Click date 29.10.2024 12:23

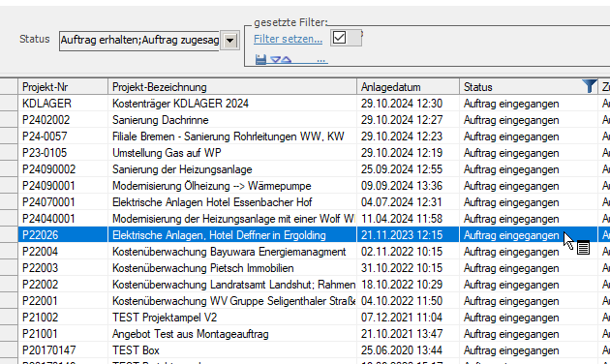(x=402, y=136)
